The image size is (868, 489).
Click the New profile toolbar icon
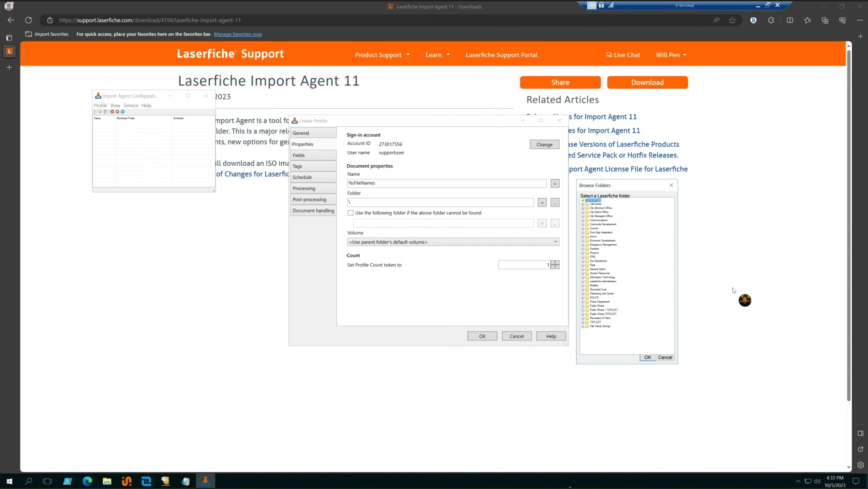click(x=95, y=112)
